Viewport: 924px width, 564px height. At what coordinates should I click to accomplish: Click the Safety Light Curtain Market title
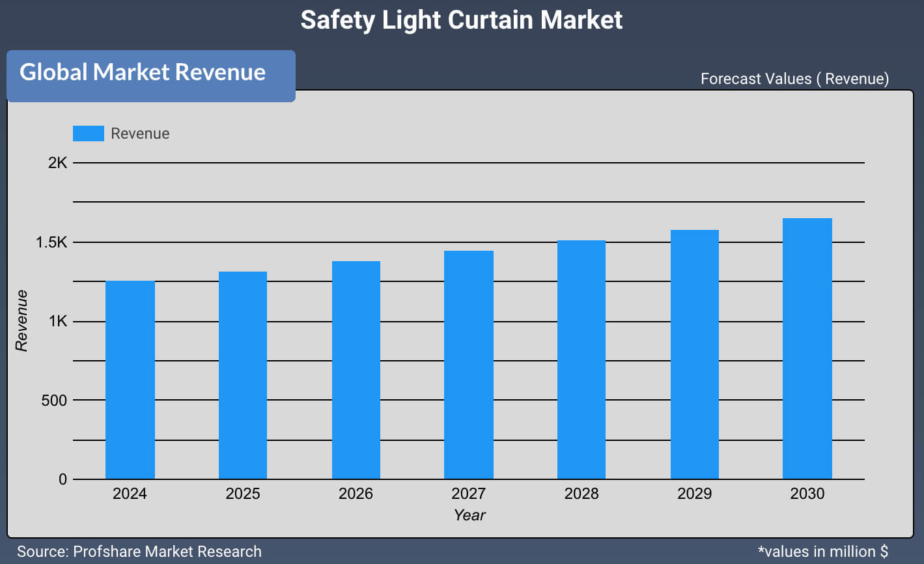pyautogui.click(x=462, y=20)
